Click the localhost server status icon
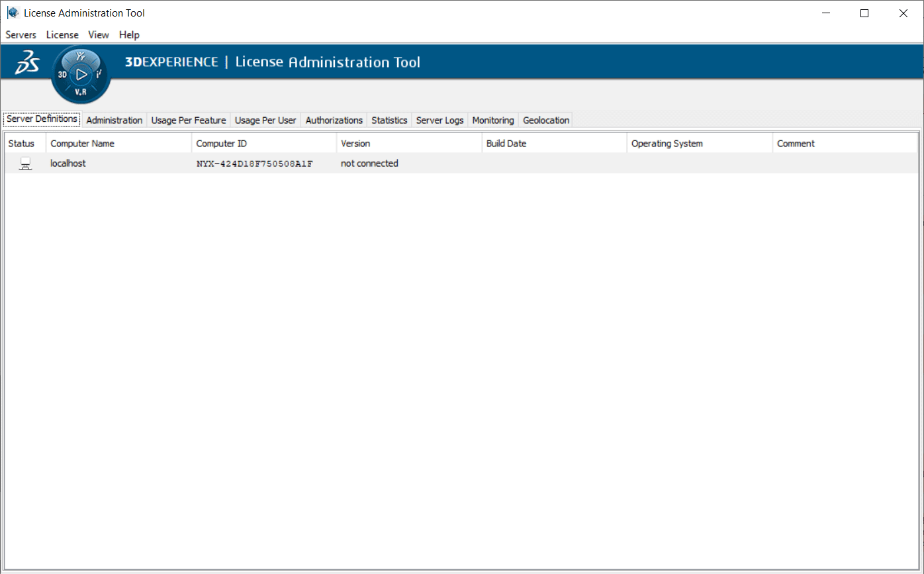Screen dimensions: 924x574 pyautogui.click(x=26, y=164)
